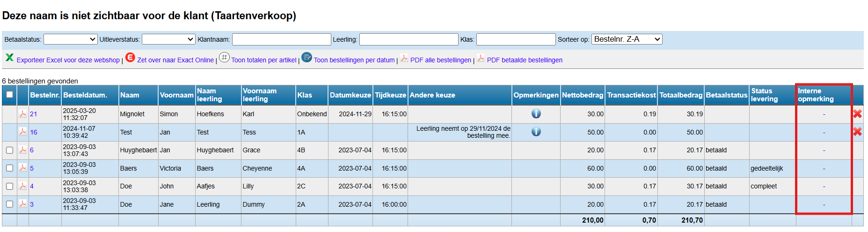Show info remark icon for order 16

click(x=536, y=132)
